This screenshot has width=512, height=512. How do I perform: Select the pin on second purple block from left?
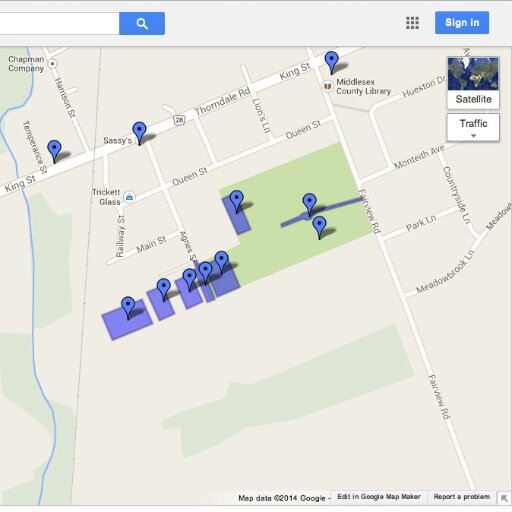[164, 290]
